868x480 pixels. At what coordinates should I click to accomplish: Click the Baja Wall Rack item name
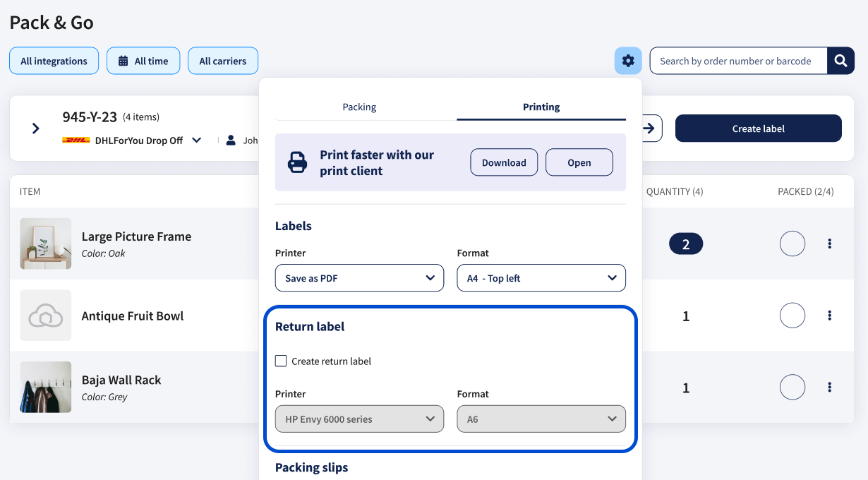click(x=121, y=380)
